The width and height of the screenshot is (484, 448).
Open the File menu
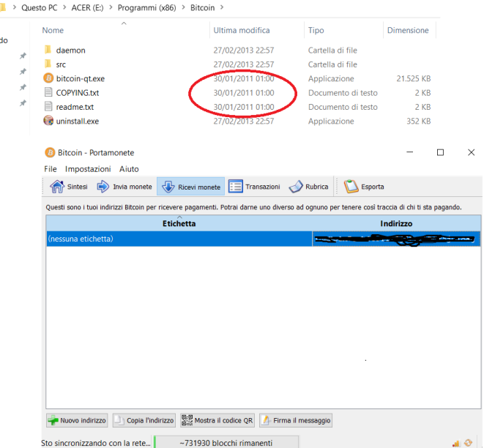pos(51,169)
